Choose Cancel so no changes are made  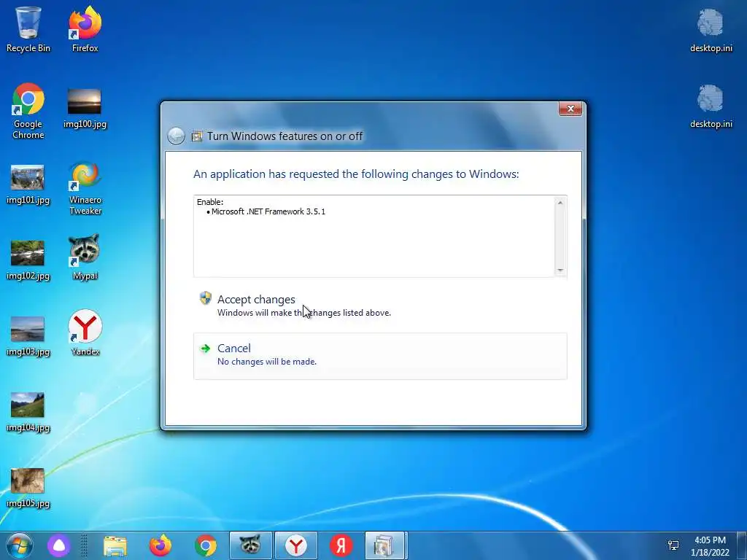click(379, 356)
